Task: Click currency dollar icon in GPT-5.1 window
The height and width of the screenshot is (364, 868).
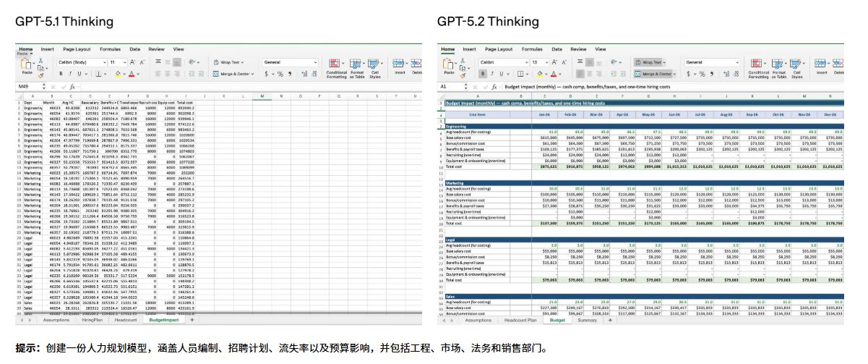Action: pyautogui.click(x=267, y=74)
